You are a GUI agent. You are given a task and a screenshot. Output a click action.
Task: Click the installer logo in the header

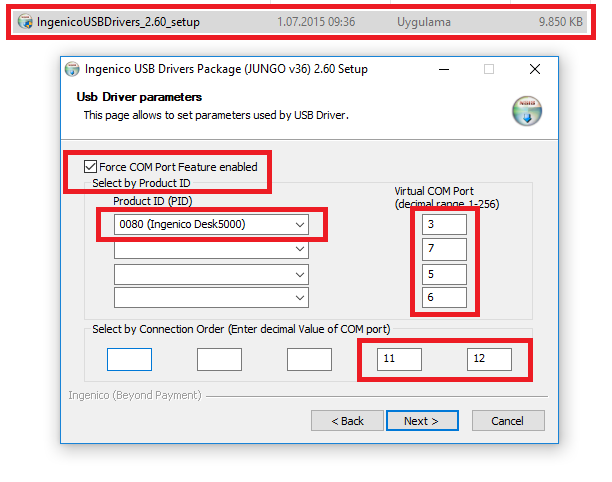(x=526, y=109)
